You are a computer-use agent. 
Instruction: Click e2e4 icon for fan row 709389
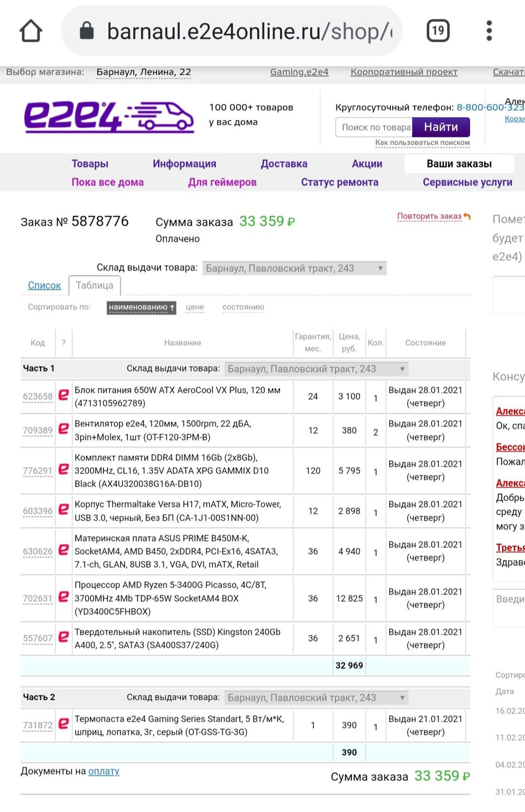point(63,428)
